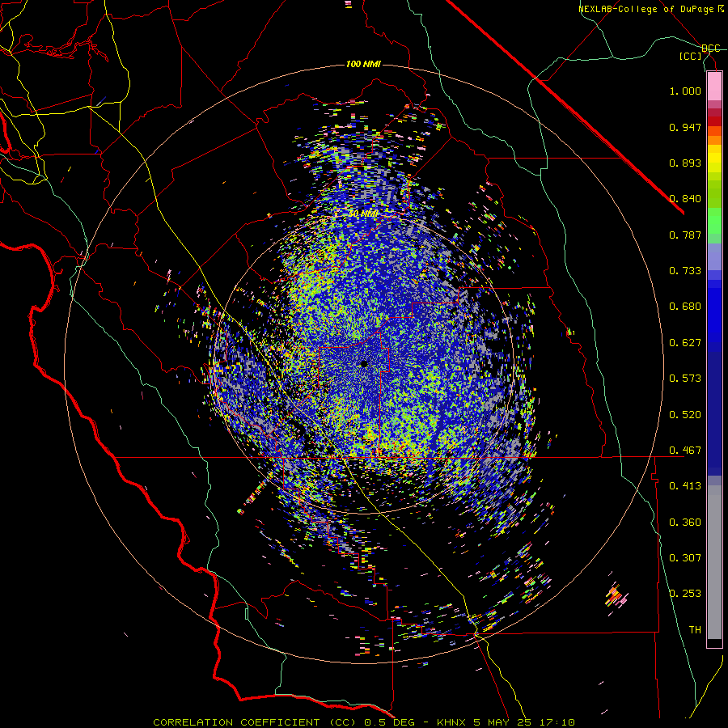Select the 0.627 scale value
The width and height of the screenshot is (728, 728).
coord(685,343)
